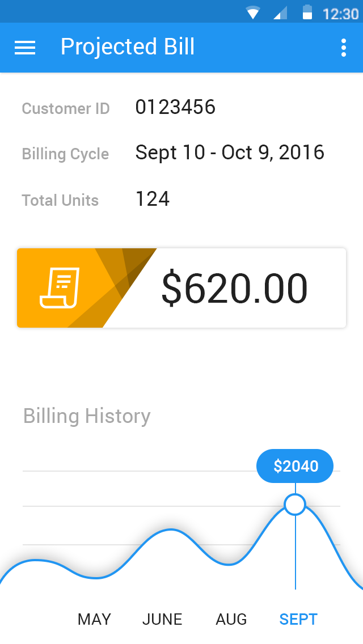
Task: Select the AUG month label
Action: 231,619
